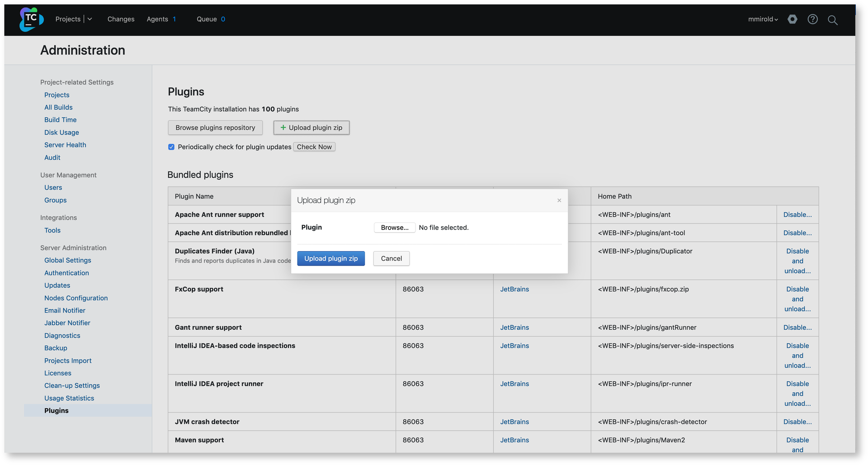Viewport: 868px width, 465px height.
Task: Open the mmirold user menu
Action: 763,19
